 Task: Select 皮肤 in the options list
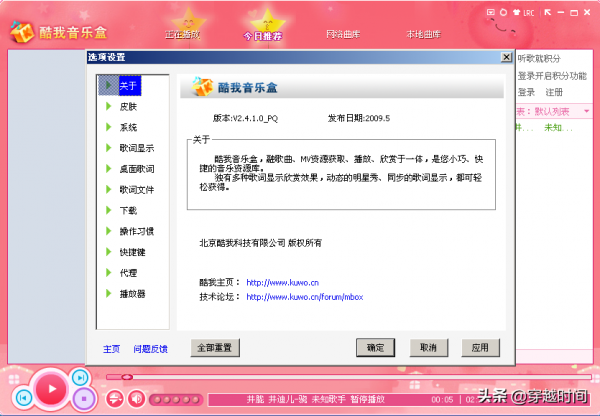pyautogui.click(x=128, y=106)
